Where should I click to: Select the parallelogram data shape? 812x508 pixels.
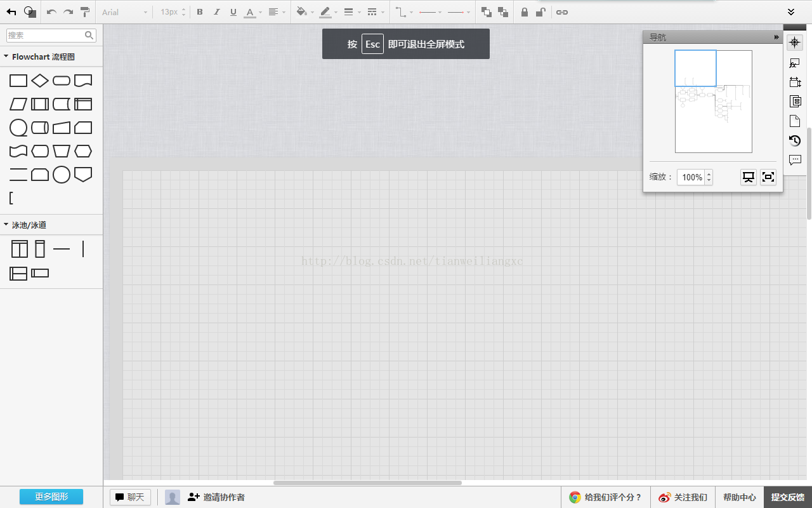pyautogui.click(x=18, y=104)
